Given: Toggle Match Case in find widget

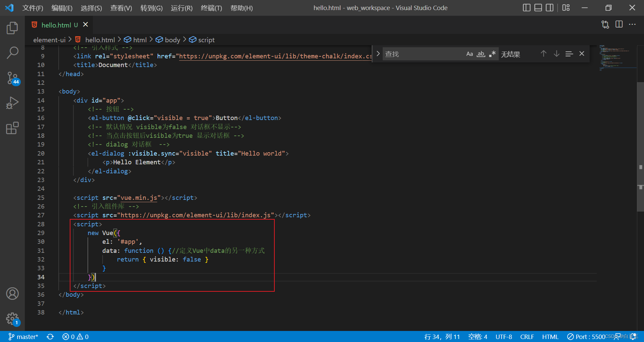Looking at the screenshot, I should tap(470, 54).
